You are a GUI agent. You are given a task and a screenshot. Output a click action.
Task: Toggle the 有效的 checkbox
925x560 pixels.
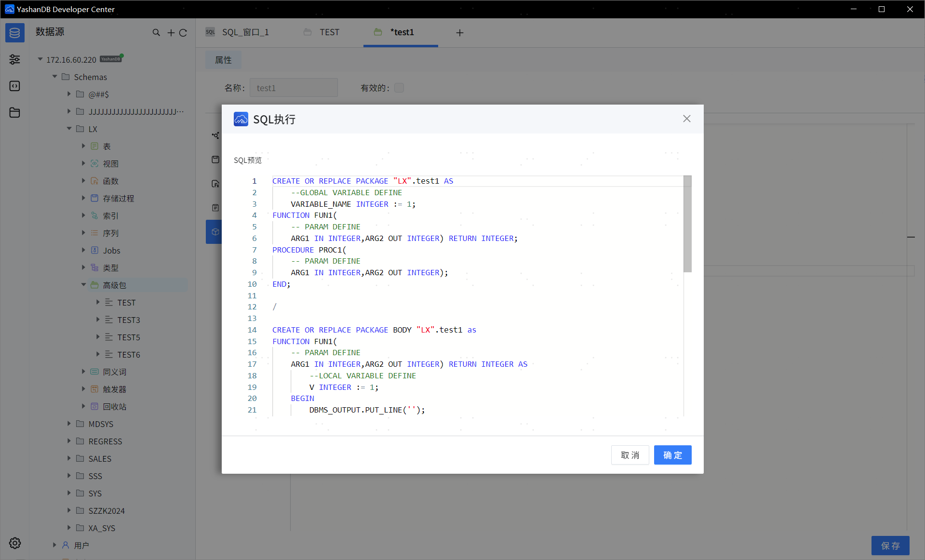coord(399,88)
